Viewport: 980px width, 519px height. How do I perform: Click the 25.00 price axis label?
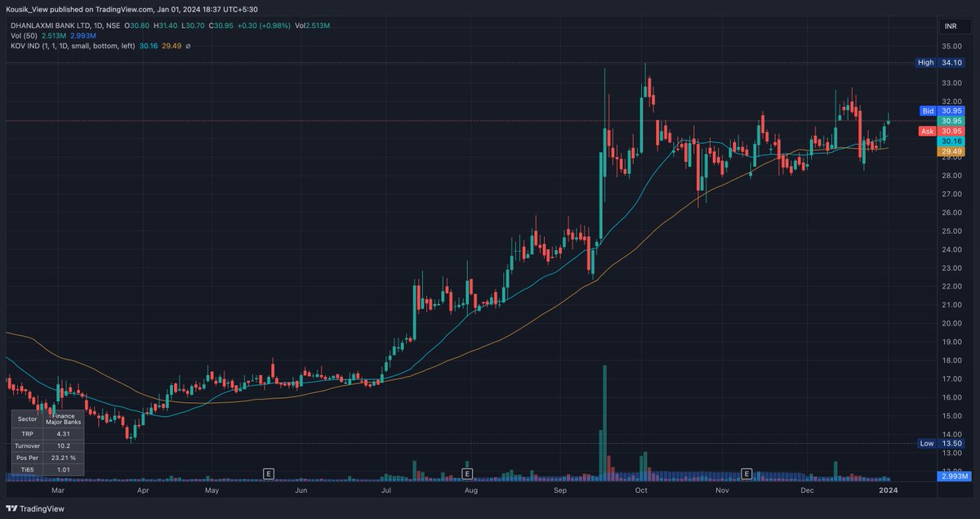tap(951, 231)
